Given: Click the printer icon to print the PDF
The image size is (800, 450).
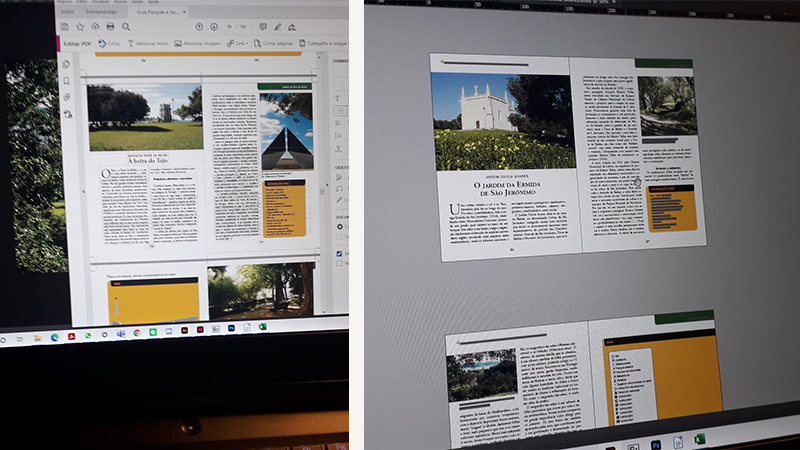Looking at the screenshot, I should [109, 26].
